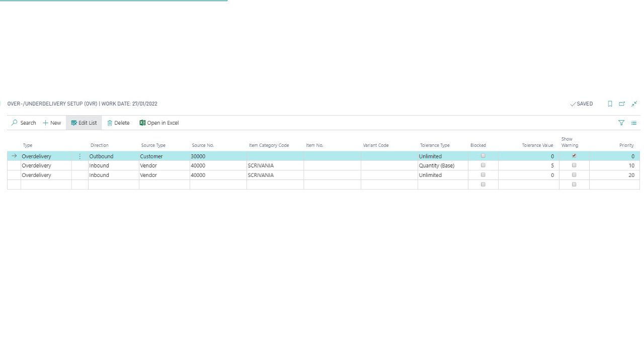This screenshot has width=644, height=362.
Task: Click the Tolerance Value column header
Action: coord(537,145)
